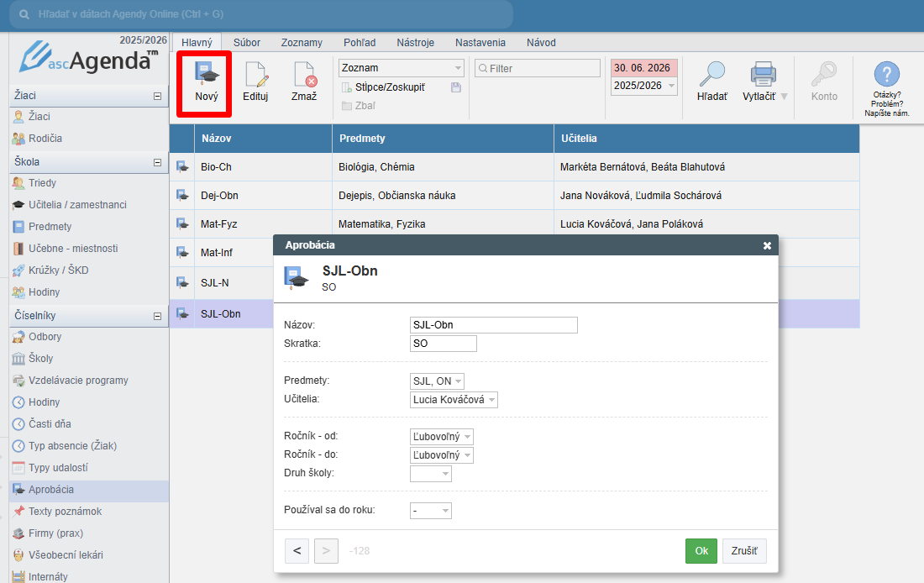Open the Nastavenia menu
Image resolution: width=924 pixels, height=583 pixels.
coord(480,43)
